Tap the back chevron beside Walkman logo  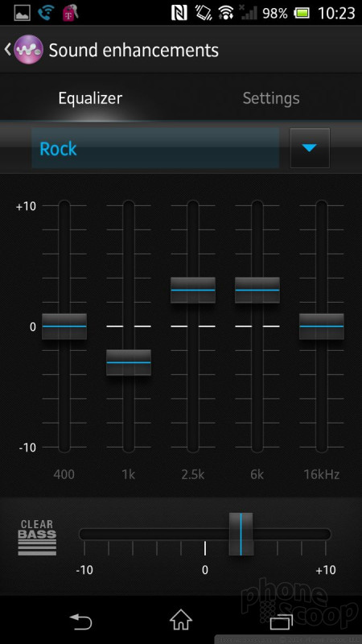(x=7, y=50)
